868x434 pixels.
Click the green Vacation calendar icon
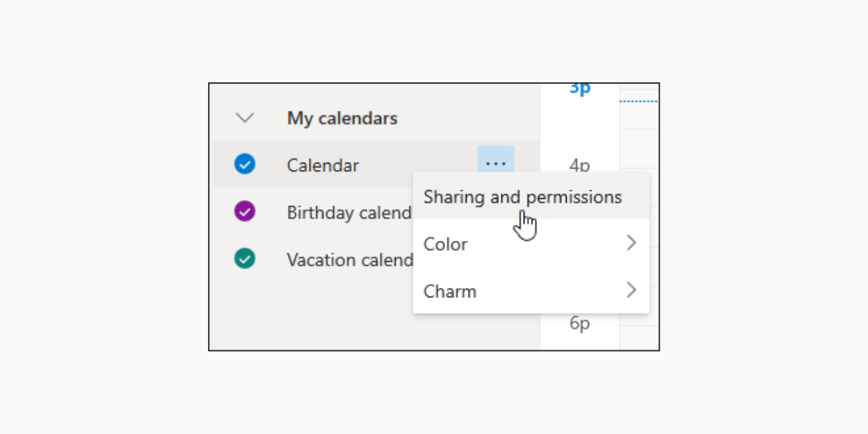coord(245,259)
